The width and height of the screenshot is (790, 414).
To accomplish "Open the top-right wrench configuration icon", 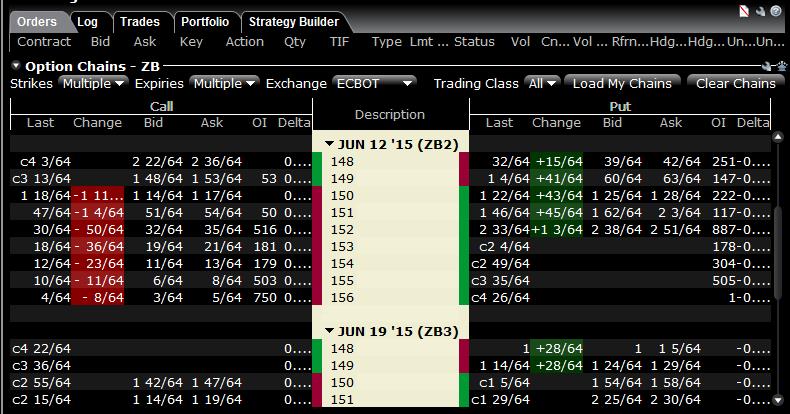I will 762,13.
